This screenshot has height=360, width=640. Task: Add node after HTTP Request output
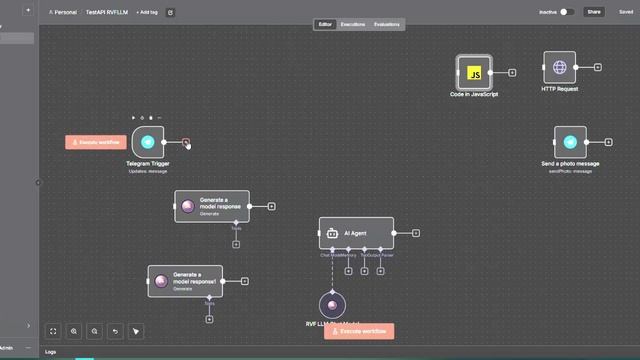click(598, 67)
